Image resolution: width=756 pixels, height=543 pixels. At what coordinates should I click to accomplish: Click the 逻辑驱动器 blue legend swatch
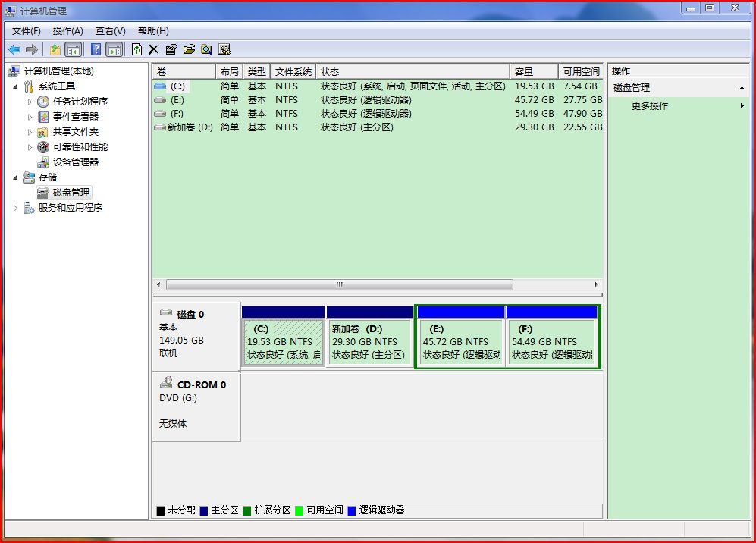352,510
